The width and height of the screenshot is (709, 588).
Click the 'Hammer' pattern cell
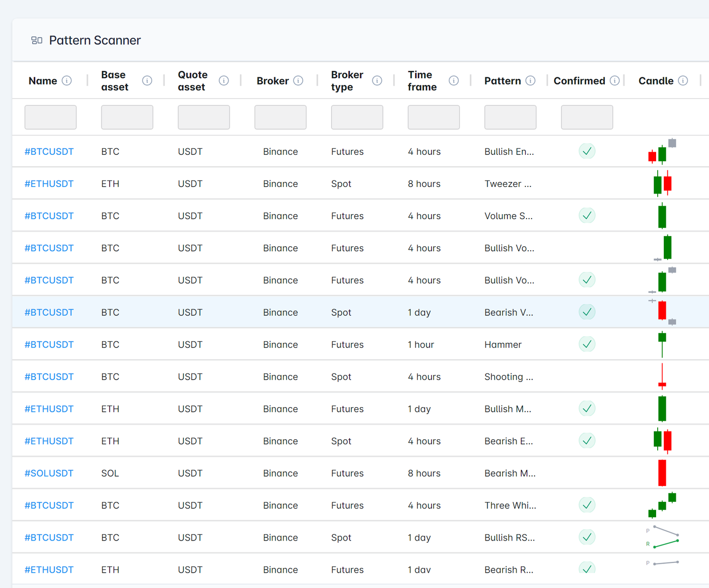click(503, 344)
